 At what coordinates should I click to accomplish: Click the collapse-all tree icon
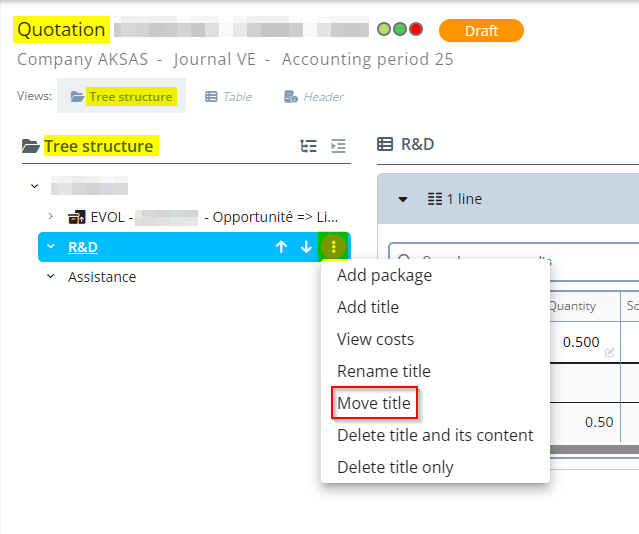339,146
